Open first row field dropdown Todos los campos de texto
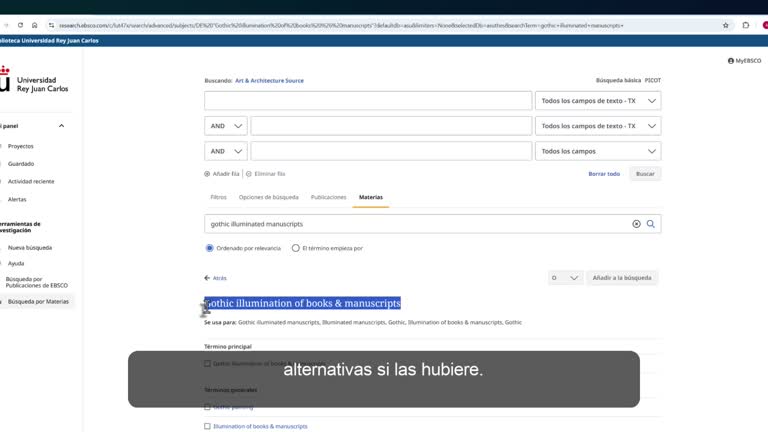The image size is (768, 432). pos(598,100)
